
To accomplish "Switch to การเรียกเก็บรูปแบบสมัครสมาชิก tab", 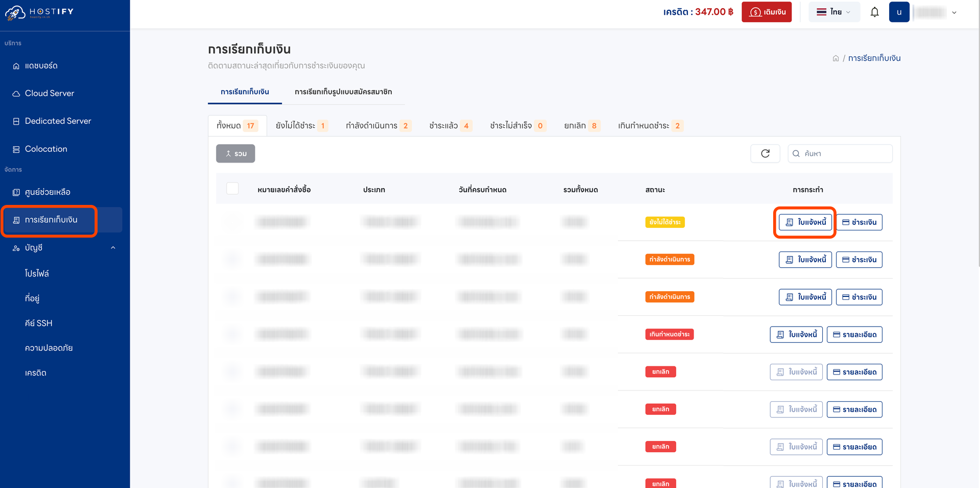I will tap(343, 92).
